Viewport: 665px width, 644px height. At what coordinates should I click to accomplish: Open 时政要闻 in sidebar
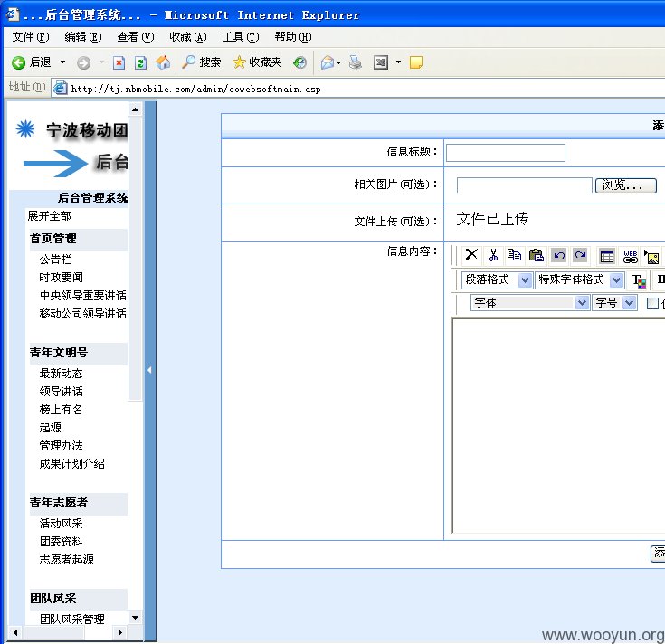pos(62,278)
